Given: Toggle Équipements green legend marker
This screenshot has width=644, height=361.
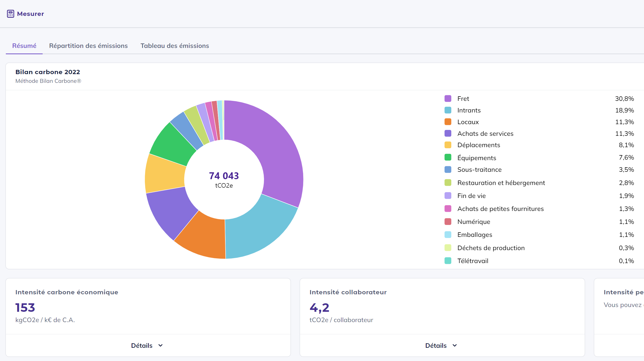Looking at the screenshot, I should [x=448, y=158].
